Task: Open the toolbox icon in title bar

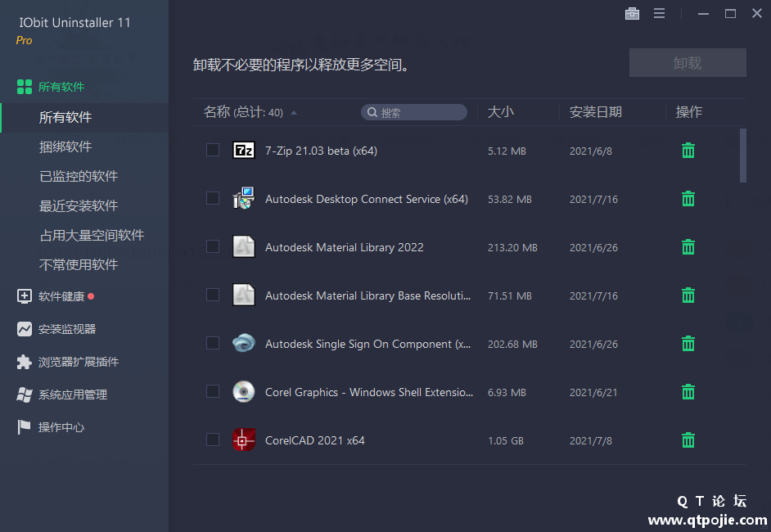Action: pos(632,13)
